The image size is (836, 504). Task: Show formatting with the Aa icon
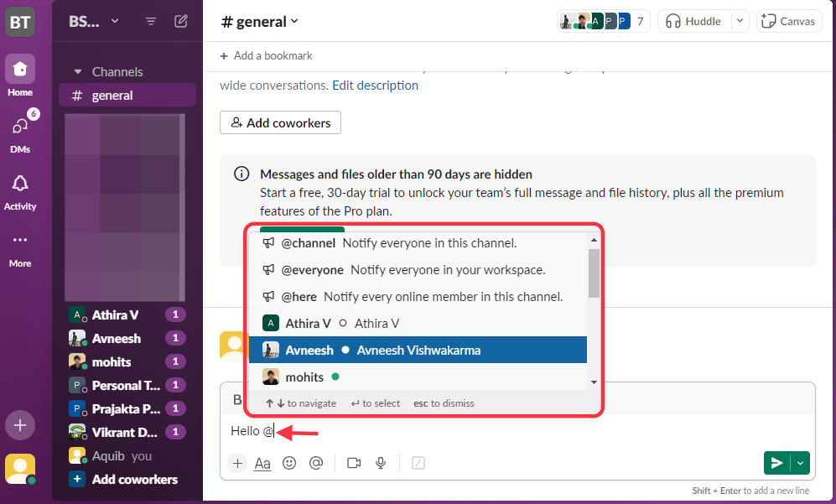click(x=262, y=462)
